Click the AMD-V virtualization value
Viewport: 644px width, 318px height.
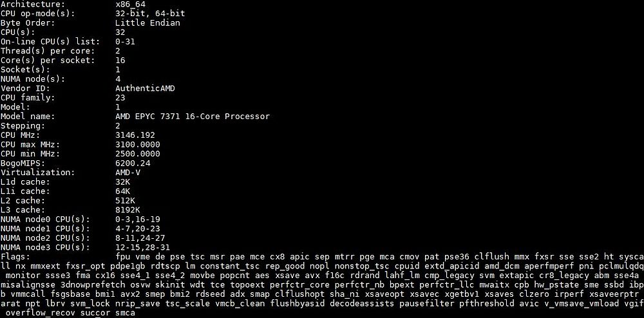point(128,173)
